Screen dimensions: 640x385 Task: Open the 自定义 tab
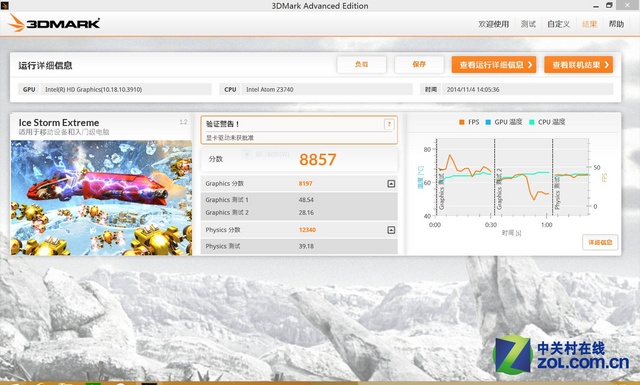558,24
